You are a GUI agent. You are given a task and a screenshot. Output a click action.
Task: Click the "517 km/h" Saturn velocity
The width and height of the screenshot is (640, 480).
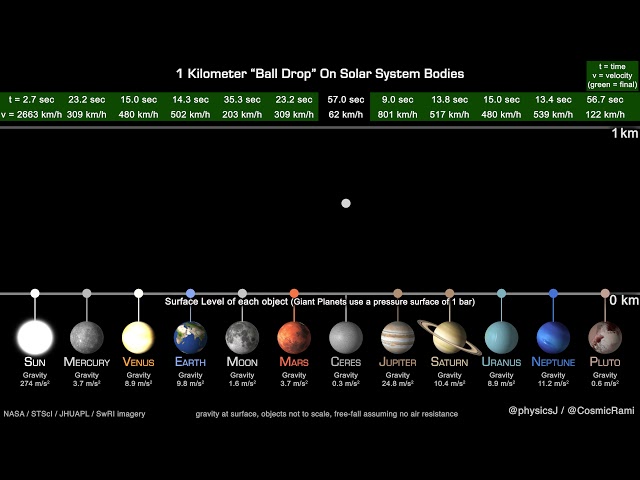pyautogui.click(x=449, y=115)
